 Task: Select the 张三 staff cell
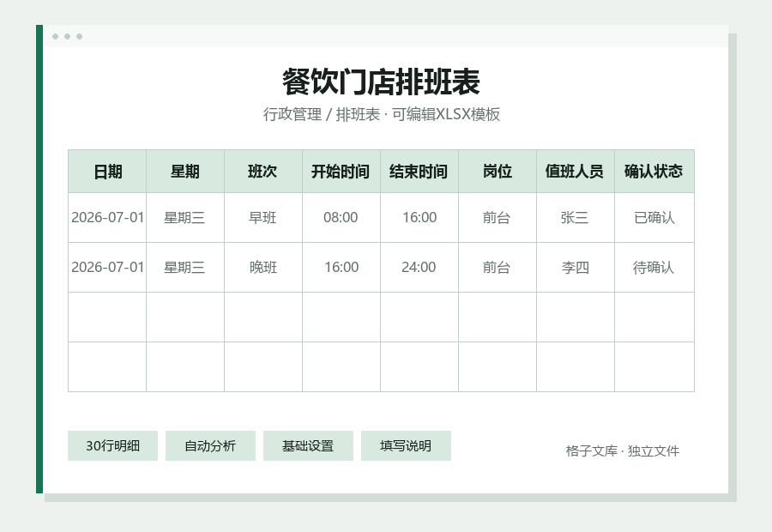coord(576,217)
